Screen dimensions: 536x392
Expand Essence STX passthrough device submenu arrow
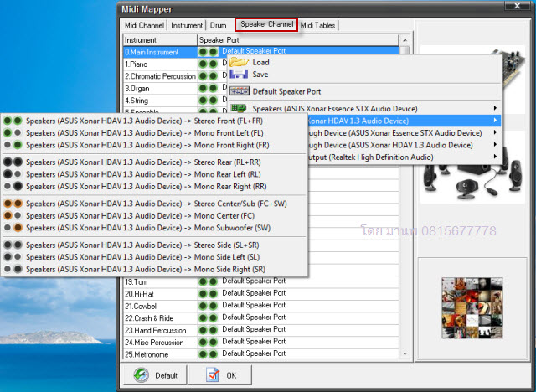(495, 132)
